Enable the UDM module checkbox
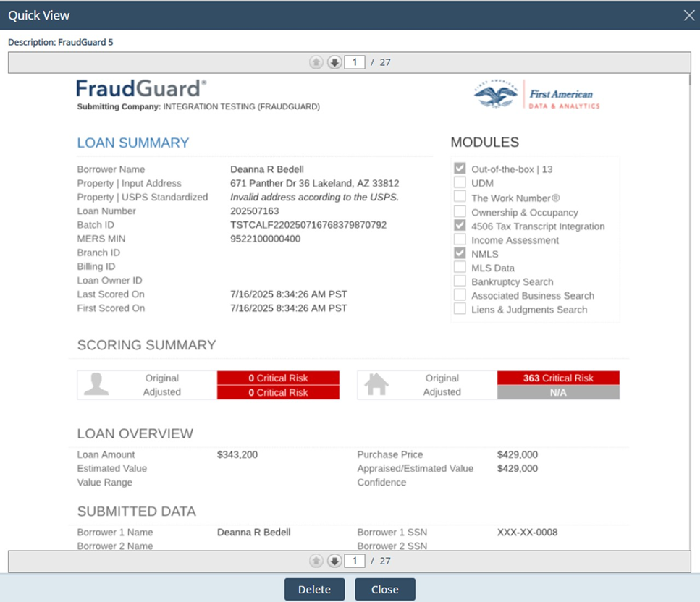The height and width of the screenshot is (602, 700). pos(460,183)
